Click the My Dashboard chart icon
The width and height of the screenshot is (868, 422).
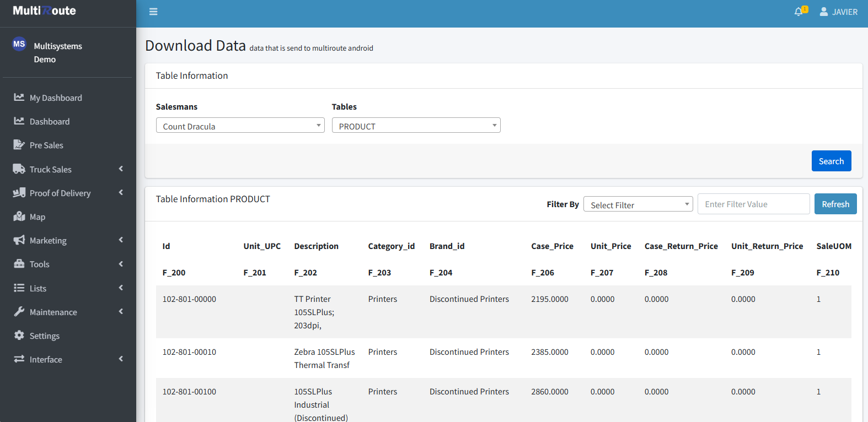pyautogui.click(x=19, y=98)
